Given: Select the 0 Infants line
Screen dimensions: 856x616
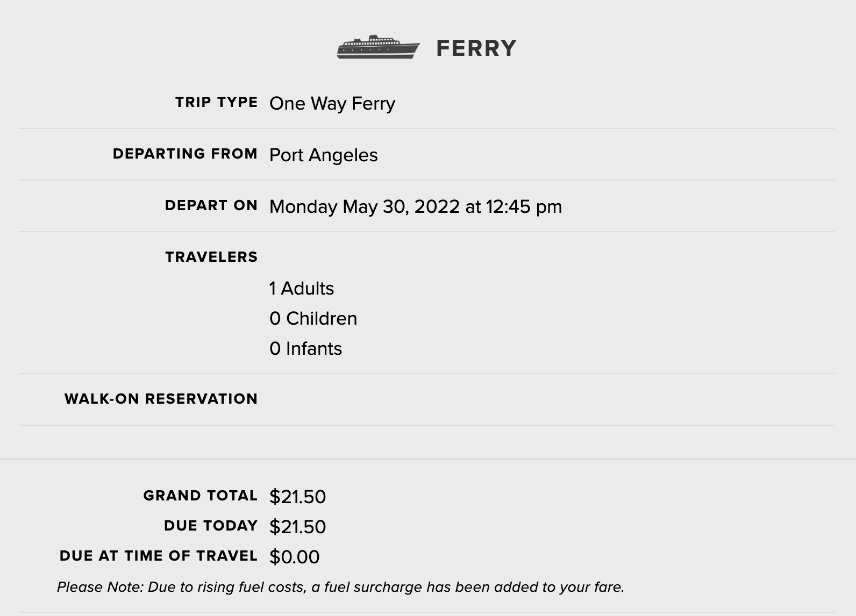Looking at the screenshot, I should coord(305,348).
